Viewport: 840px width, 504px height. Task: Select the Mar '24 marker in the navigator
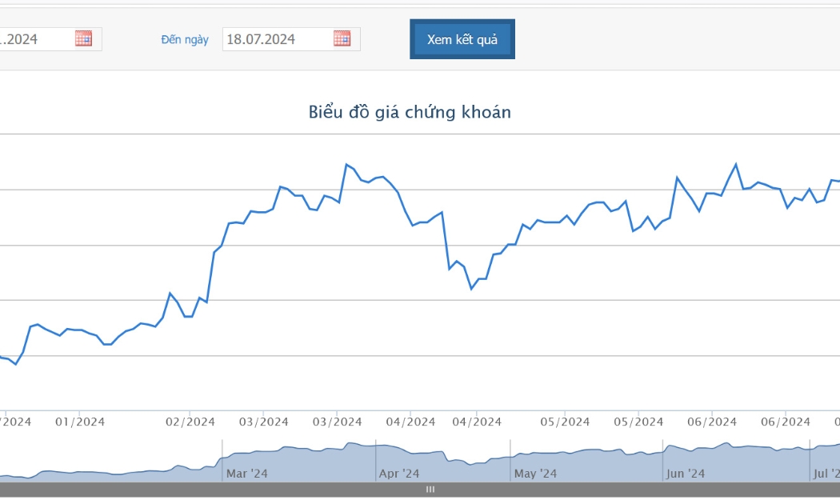pos(247,474)
